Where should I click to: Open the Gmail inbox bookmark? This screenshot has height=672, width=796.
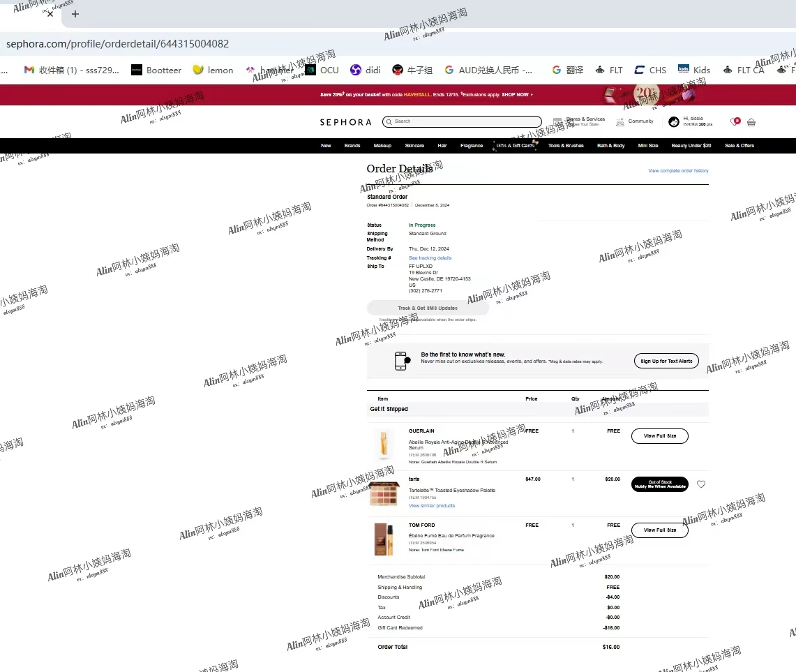click(x=72, y=70)
